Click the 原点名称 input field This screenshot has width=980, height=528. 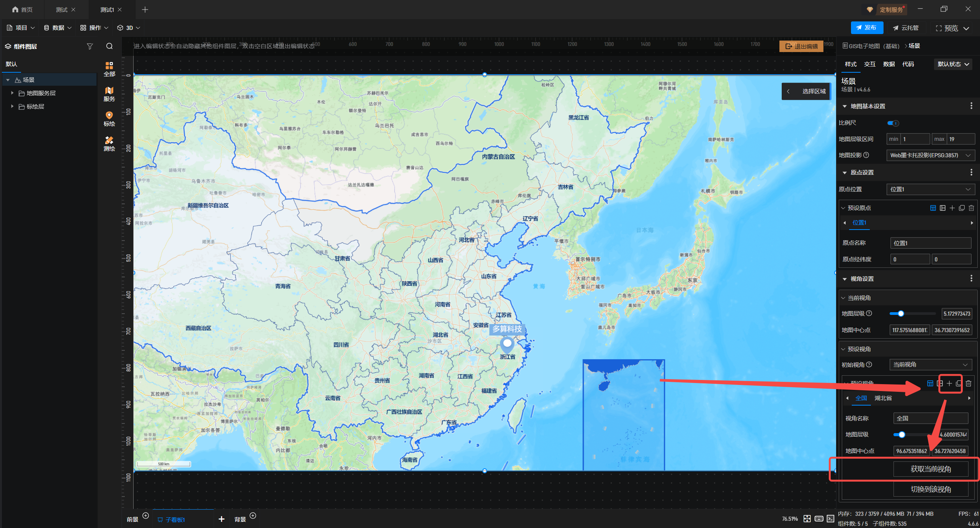click(x=930, y=243)
